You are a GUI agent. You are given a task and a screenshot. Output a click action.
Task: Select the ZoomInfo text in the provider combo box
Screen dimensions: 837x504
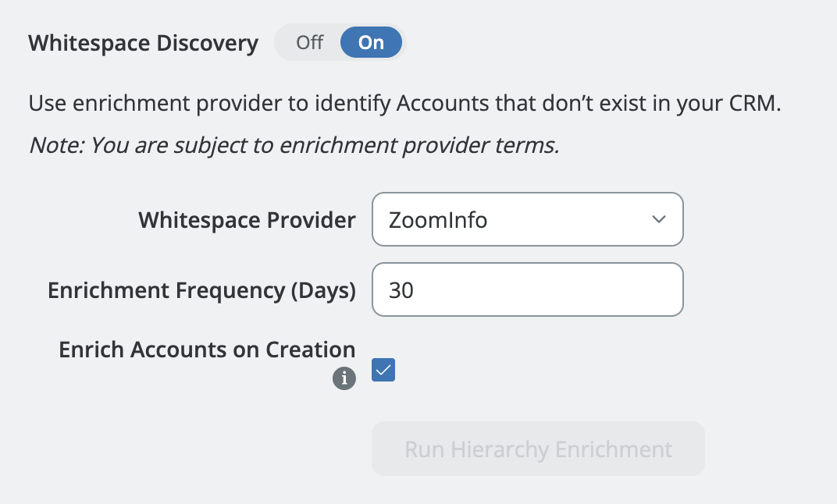[x=438, y=221]
